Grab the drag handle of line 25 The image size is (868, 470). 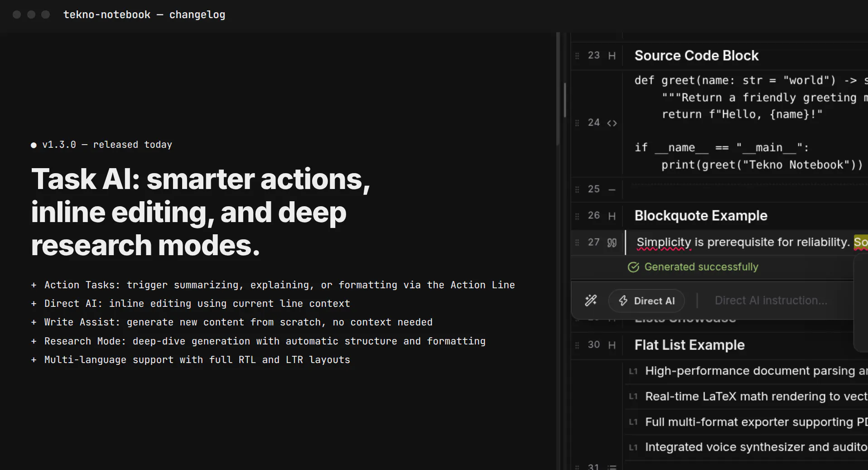coord(577,189)
